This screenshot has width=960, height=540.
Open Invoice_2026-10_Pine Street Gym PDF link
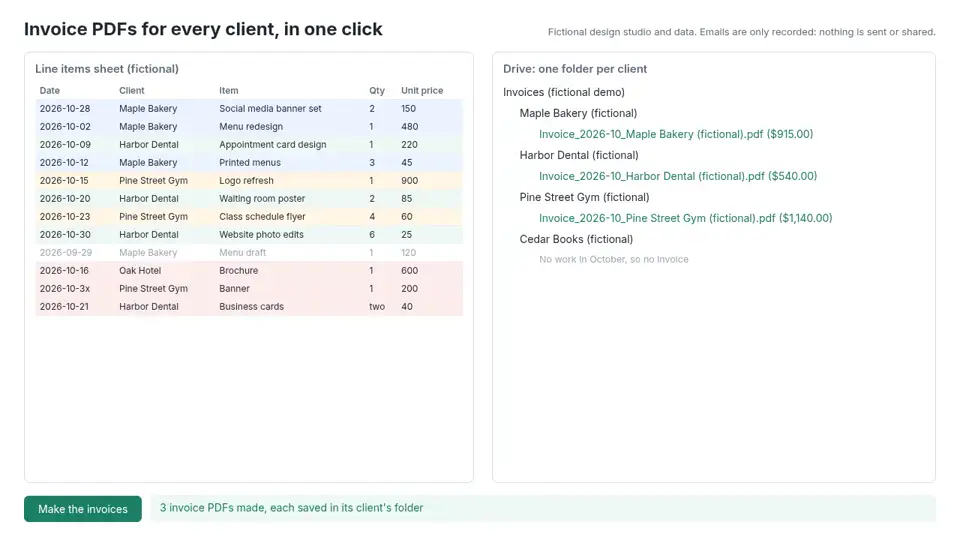click(x=686, y=218)
